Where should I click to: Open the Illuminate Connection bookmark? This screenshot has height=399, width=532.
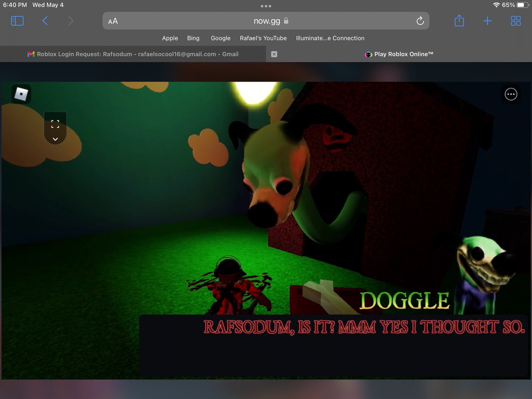point(330,38)
